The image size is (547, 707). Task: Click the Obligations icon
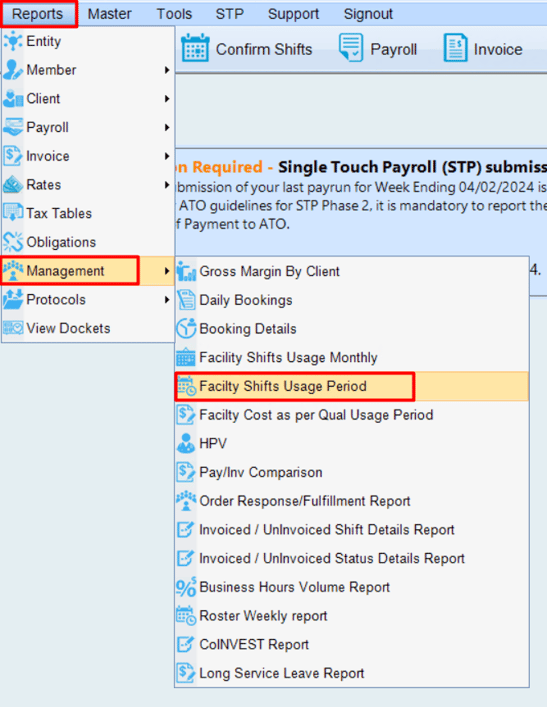(13, 242)
